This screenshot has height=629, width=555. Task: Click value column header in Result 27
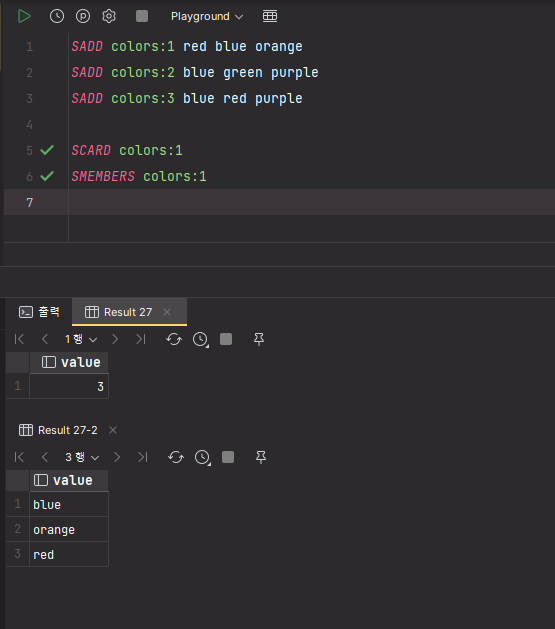(x=69, y=362)
